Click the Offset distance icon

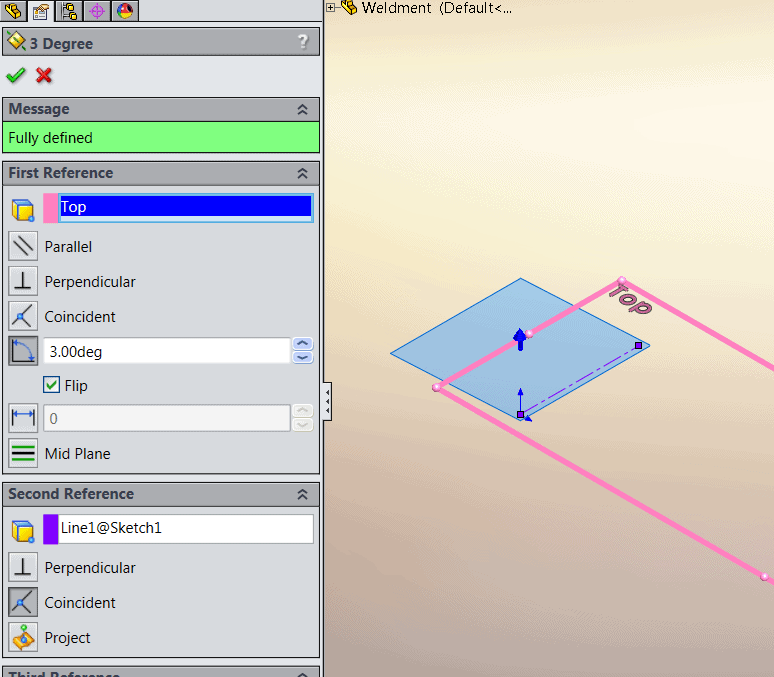click(23, 418)
